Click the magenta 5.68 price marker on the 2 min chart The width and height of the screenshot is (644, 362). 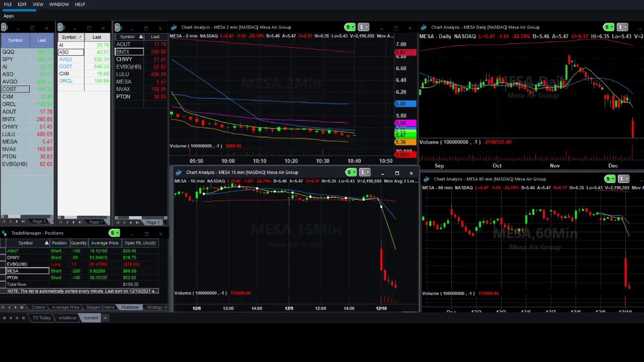click(405, 123)
